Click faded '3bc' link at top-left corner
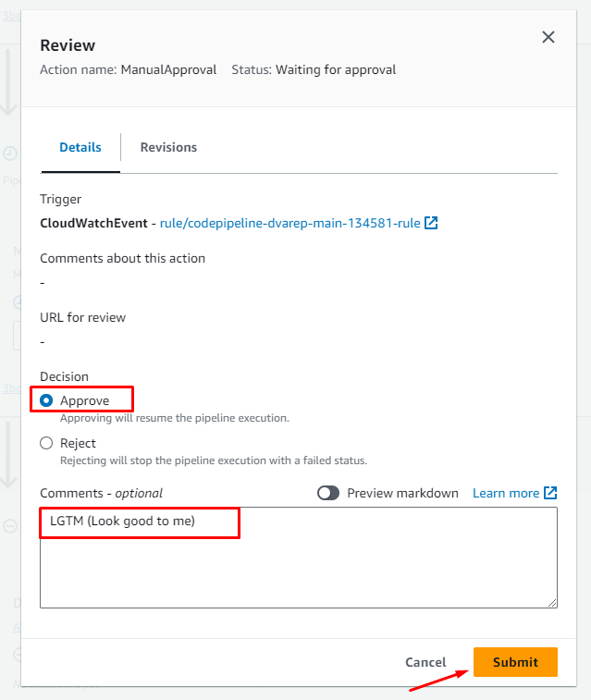The image size is (591, 700). 9,15
